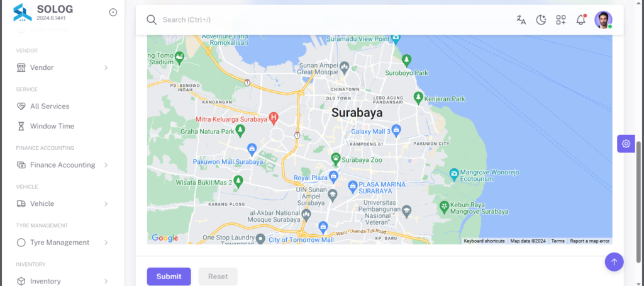
Task: Click the SOLOG logo icon
Action: coord(22,13)
